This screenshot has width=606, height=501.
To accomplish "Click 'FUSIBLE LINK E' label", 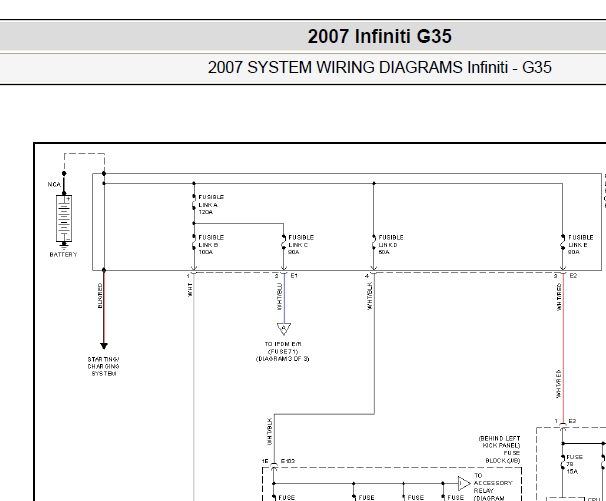I will (580, 245).
